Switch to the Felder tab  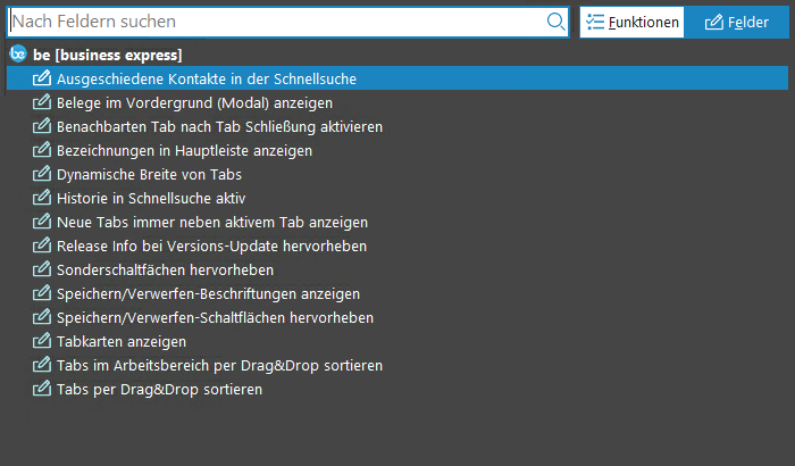tap(736, 22)
